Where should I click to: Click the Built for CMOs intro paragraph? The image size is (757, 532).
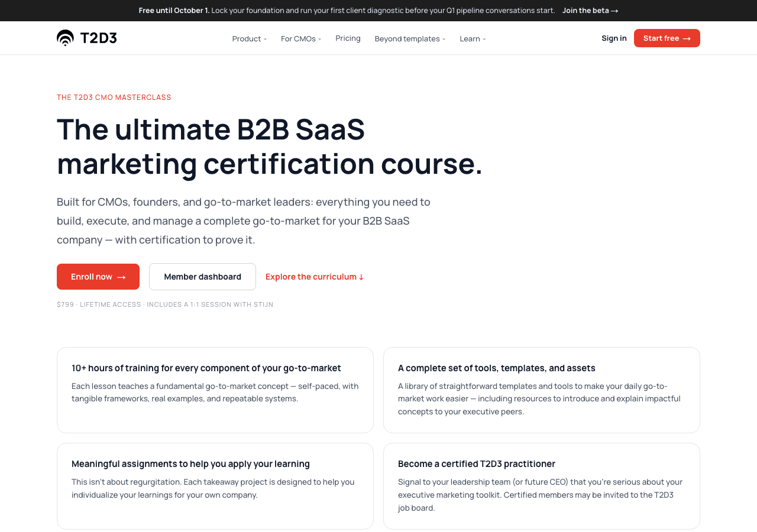(244, 220)
